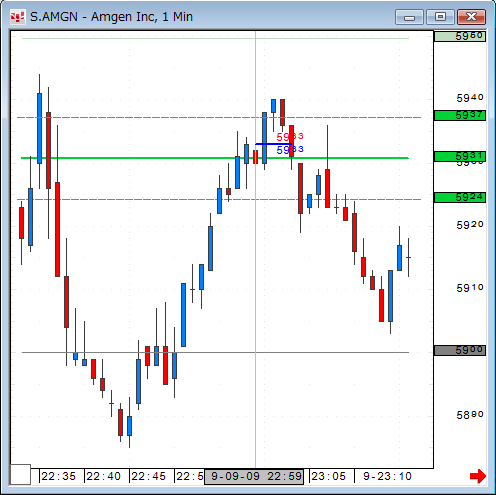This screenshot has width=496, height=495.
Task: Click the blue horizontal order line
Action: point(273,144)
